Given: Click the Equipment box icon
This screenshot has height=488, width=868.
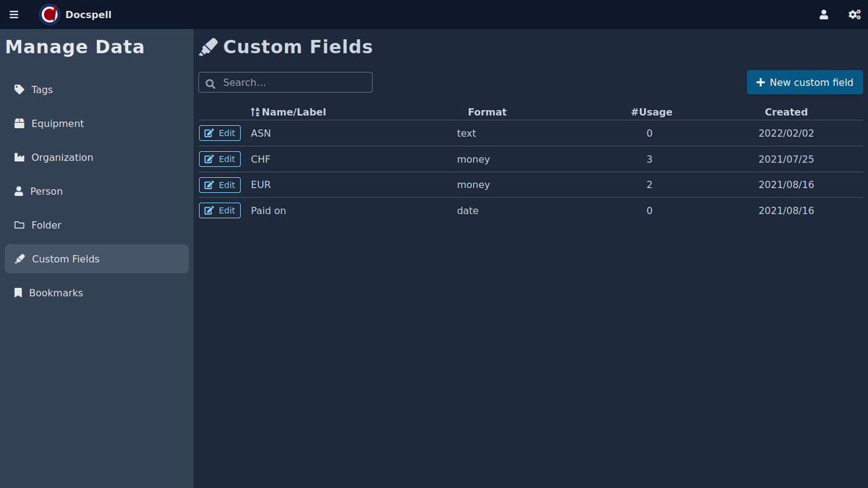Looking at the screenshot, I should (20, 124).
